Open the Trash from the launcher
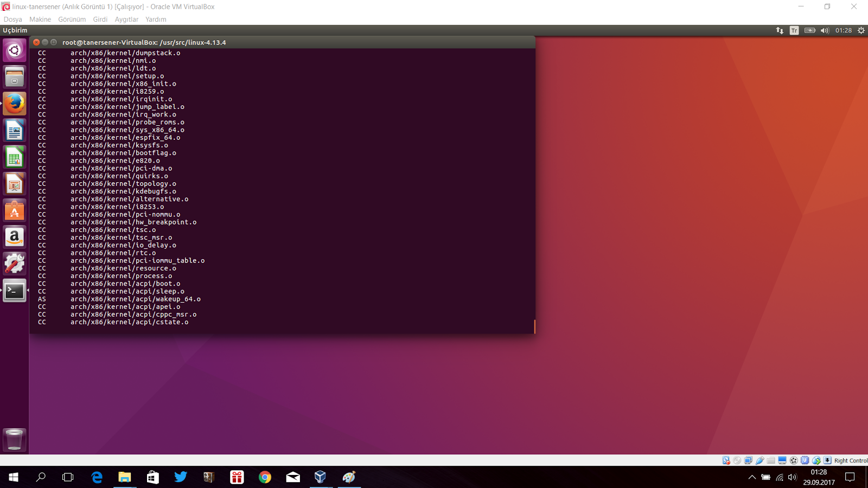This screenshot has height=488, width=868. [14, 439]
